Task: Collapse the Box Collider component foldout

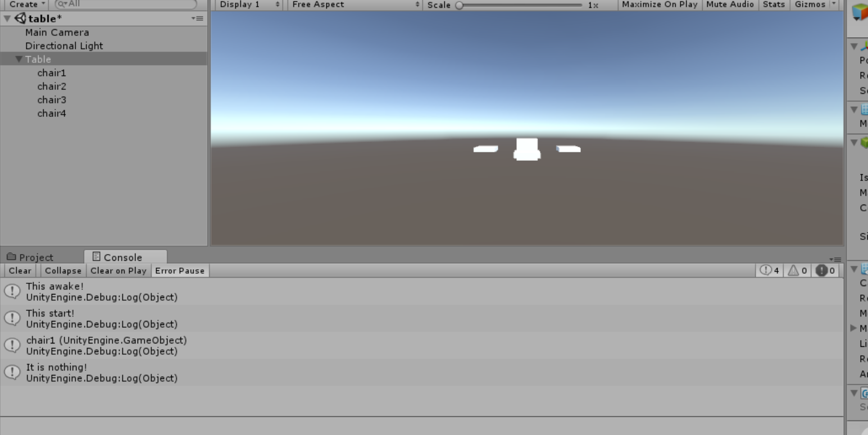Action: pyautogui.click(x=854, y=143)
